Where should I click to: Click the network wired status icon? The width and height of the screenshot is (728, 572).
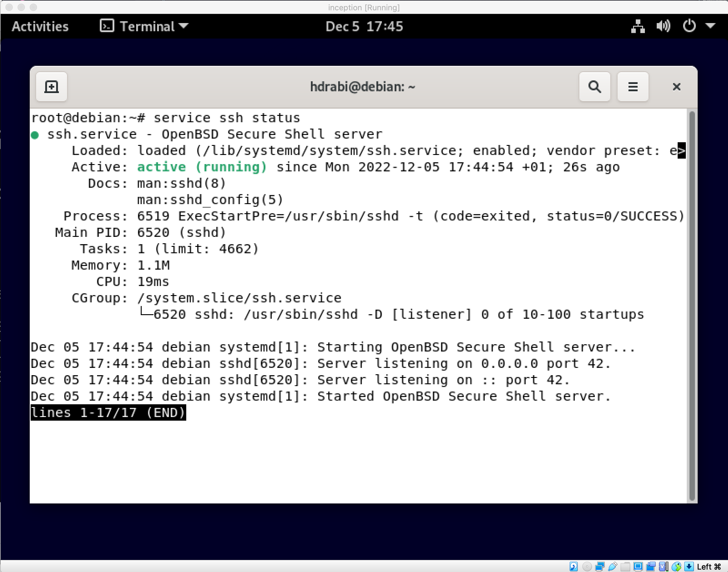click(x=637, y=26)
